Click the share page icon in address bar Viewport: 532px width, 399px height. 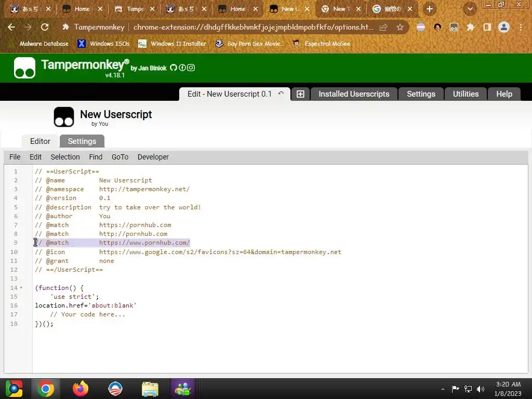[x=383, y=27]
